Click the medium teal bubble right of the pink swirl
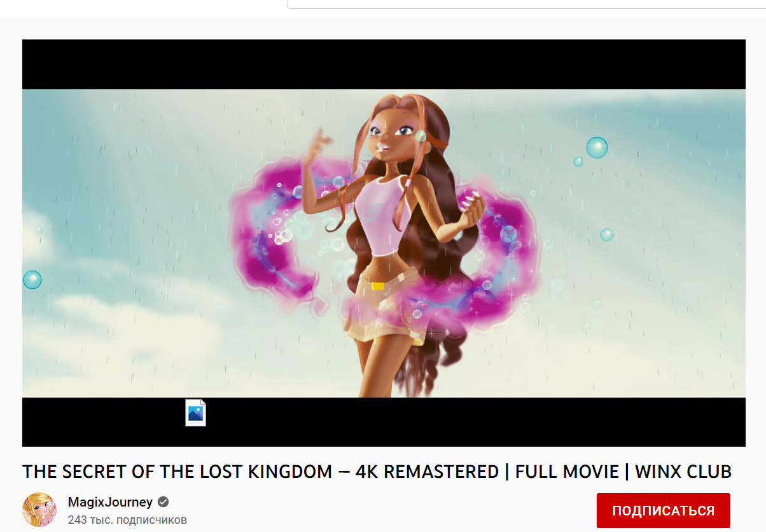766x532 pixels. point(606,235)
